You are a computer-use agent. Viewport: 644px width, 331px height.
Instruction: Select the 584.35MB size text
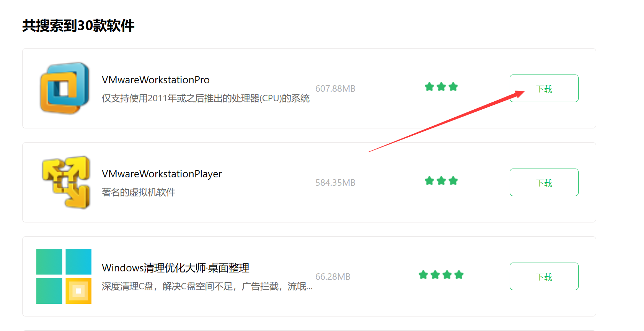click(335, 183)
